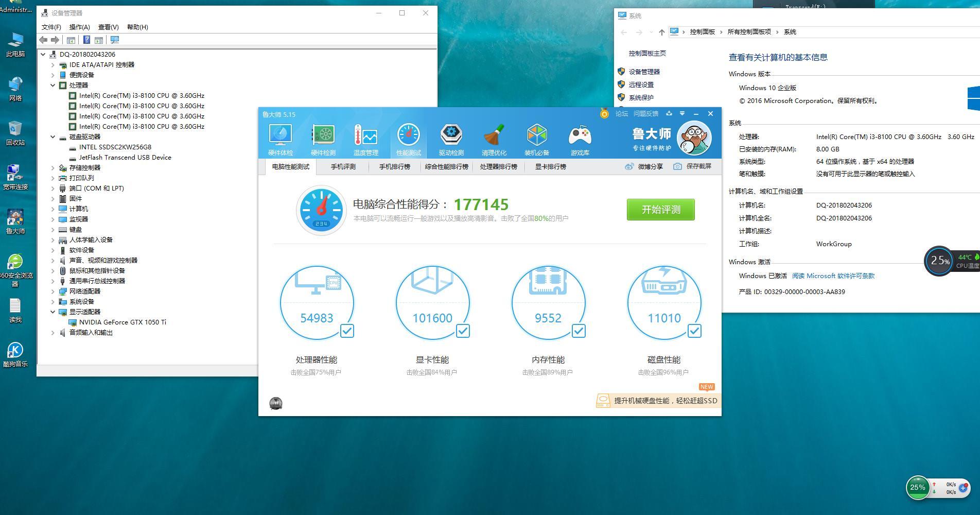Click the scan hardware monitor icon in 设备管理器 toolbar
980x515 pixels.
115,40
